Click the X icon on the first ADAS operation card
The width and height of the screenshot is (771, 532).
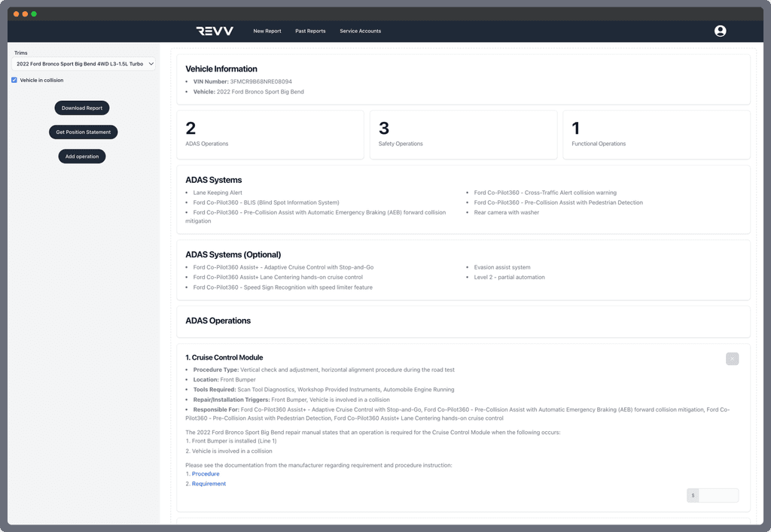pos(732,359)
